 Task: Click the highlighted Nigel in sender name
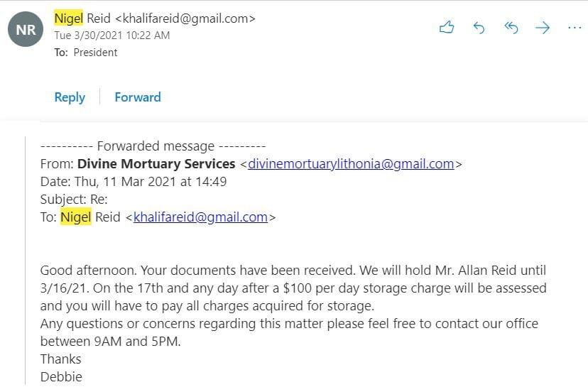69,18
